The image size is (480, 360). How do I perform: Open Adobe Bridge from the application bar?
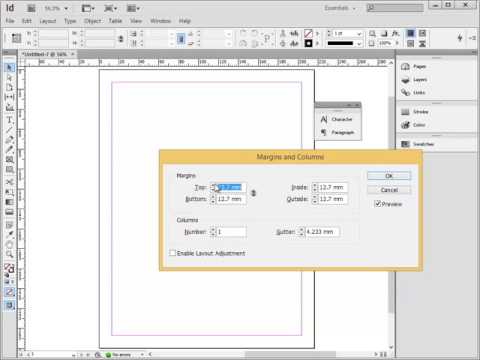pyautogui.click(x=31, y=8)
